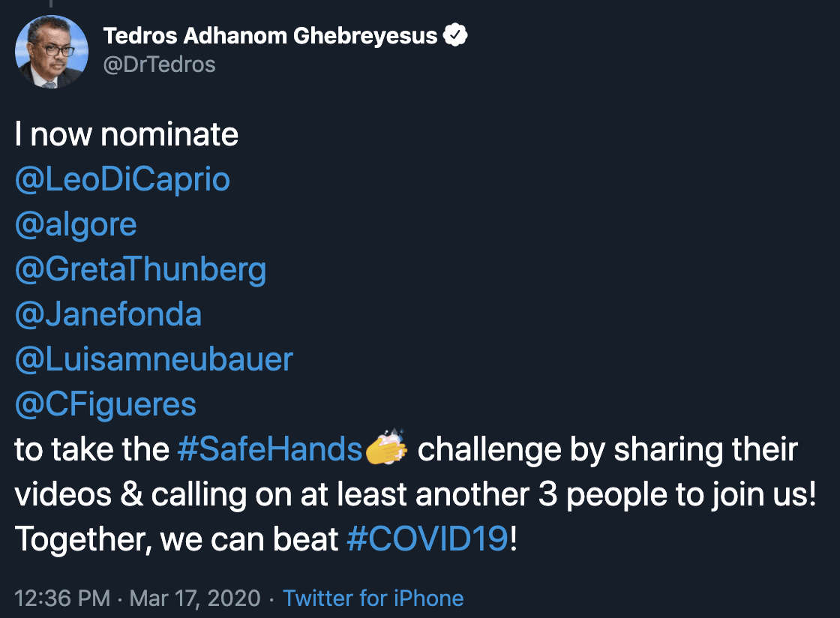
Task: Open the @Luisamneubauer mention
Action: click(154, 360)
